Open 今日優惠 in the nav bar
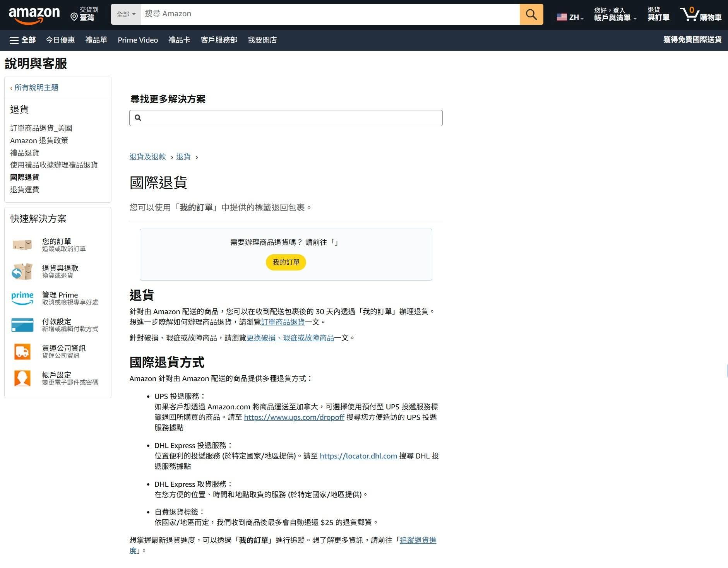Screen dimensions: 728x568 coord(60,40)
